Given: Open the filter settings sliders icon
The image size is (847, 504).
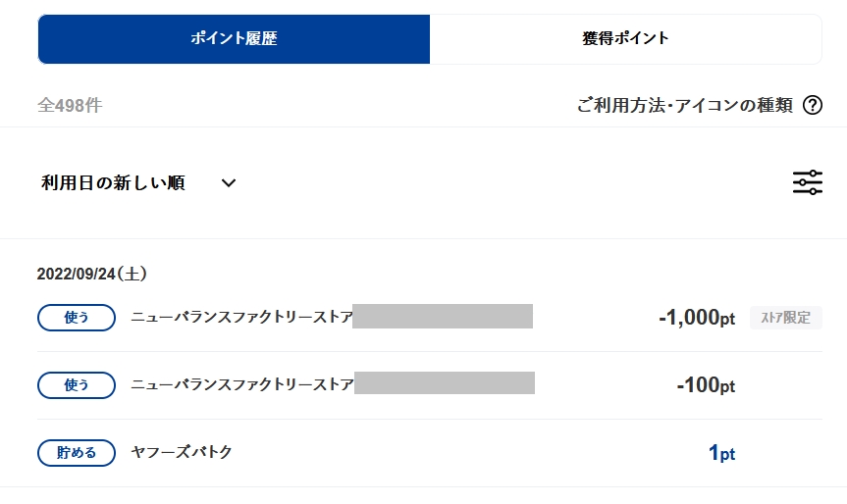Looking at the screenshot, I should (x=807, y=182).
